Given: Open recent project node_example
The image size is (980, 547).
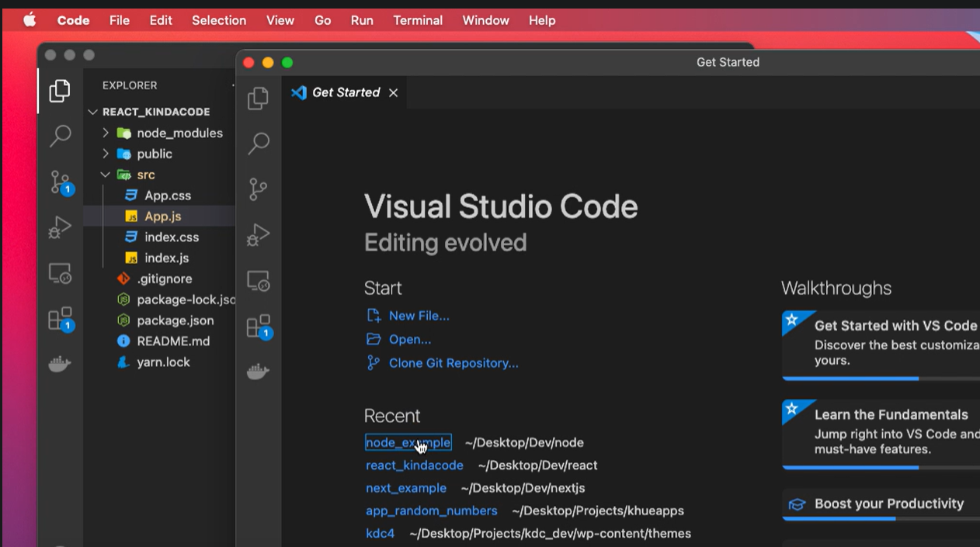Looking at the screenshot, I should point(408,442).
